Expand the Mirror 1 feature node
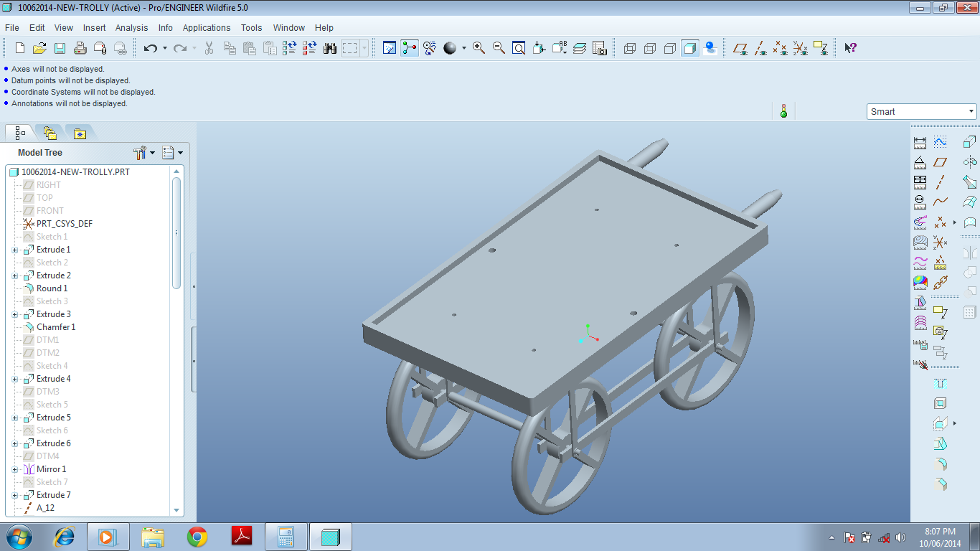Screen dimensions: 980x551 click(15, 469)
